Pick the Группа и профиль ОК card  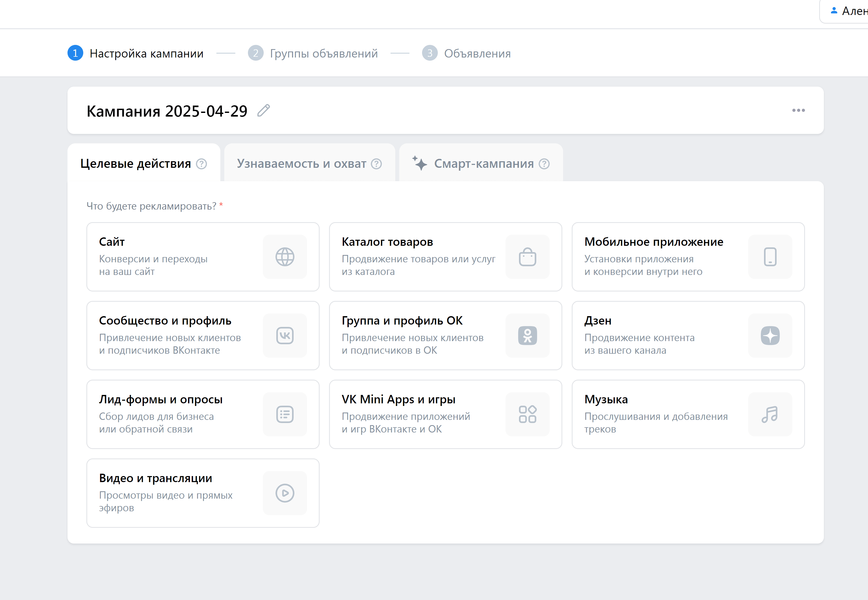click(445, 336)
